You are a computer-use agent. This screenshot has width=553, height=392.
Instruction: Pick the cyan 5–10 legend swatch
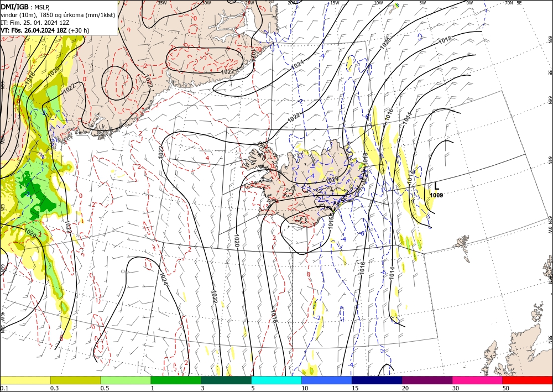[276, 380]
